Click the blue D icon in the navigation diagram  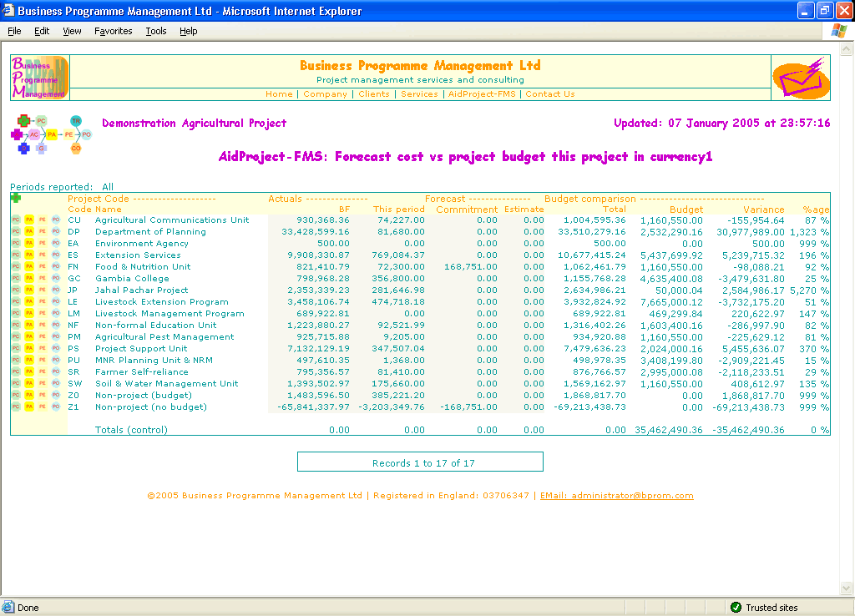click(23, 148)
